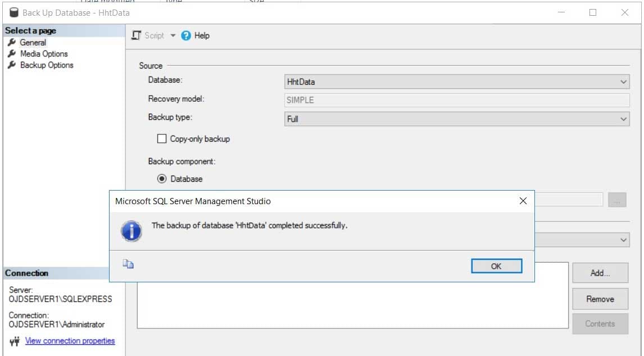Click the blue information icon in the dialog

pyautogui.click(x=131, y=231)
